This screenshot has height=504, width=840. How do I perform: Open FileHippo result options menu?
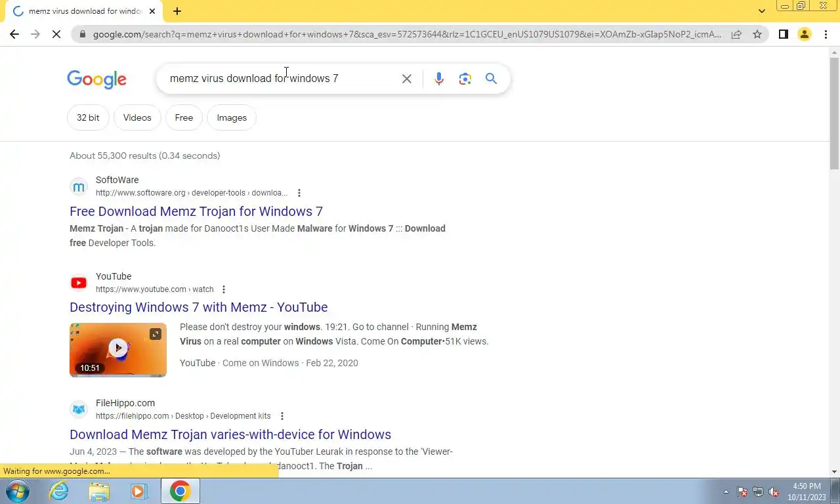click(x=282, y=416)
